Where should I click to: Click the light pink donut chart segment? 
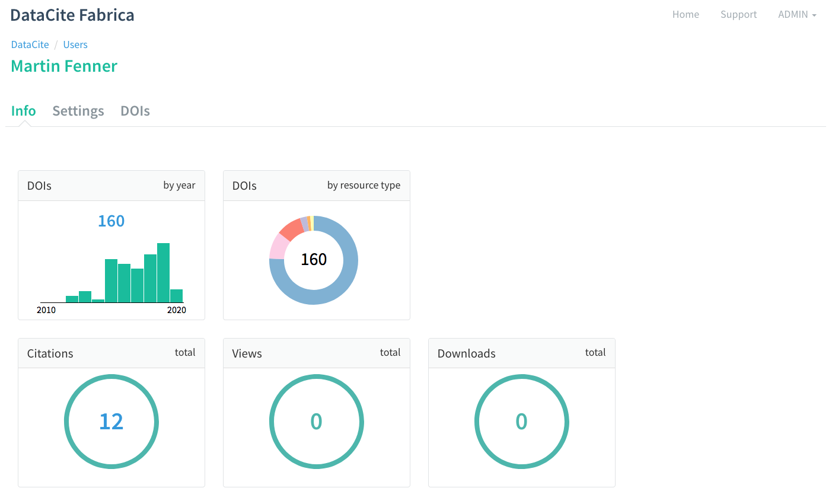tap(278, 247)
